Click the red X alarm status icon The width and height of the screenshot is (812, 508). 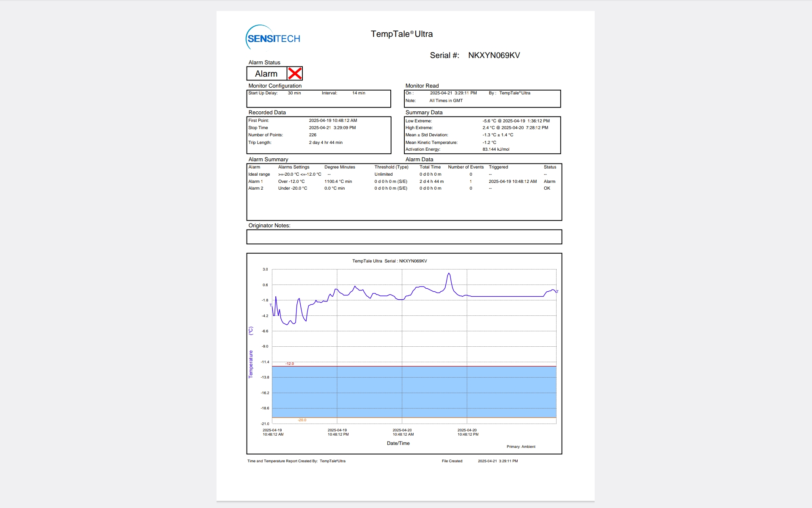click(x=295, y=74)
